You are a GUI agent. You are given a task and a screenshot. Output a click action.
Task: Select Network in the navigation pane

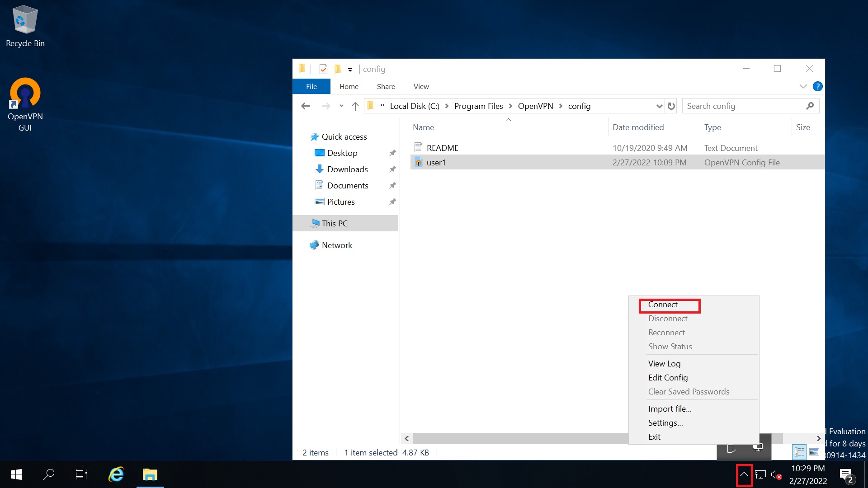337,245
